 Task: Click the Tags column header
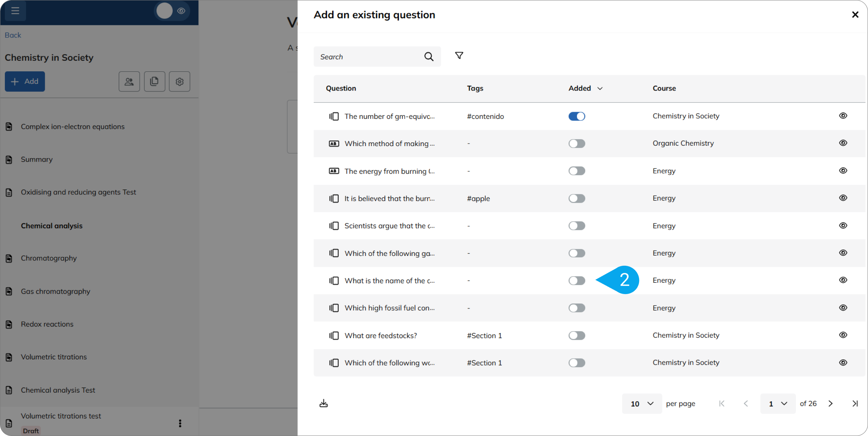pyautogui.click(x=475, y=88)
